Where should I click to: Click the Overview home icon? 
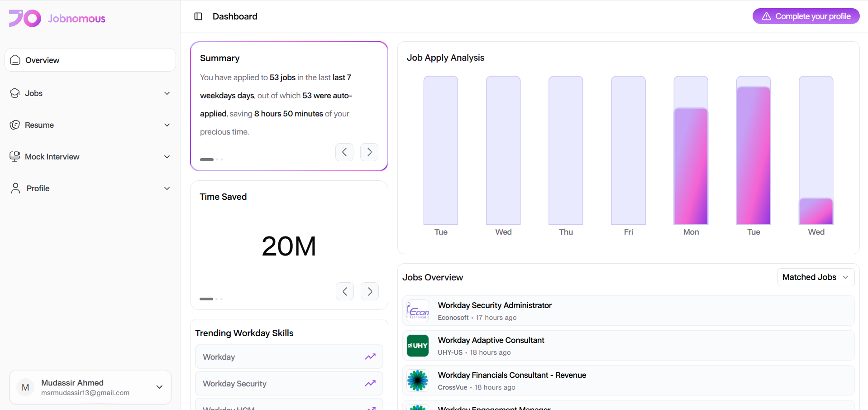coord(15,60)
